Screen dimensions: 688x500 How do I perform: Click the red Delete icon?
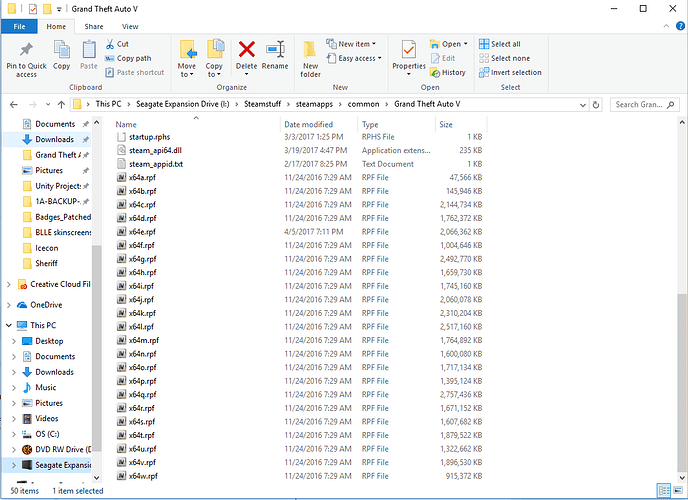[x=247, y=49]
